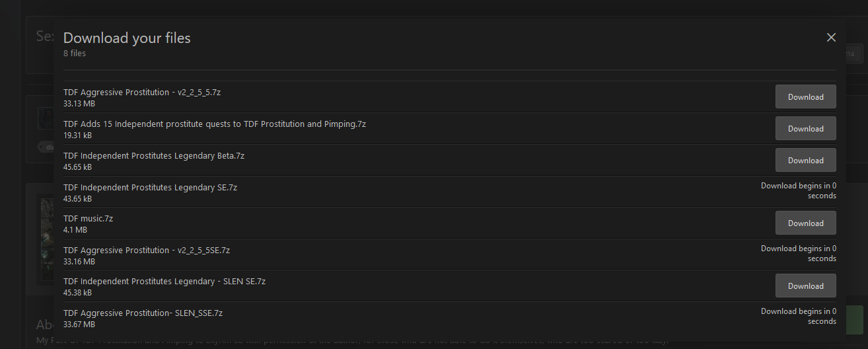Viewport: 868px width, 349px height.
Task: Download the TDF music.7z file
Action: [x=805, y=223]
